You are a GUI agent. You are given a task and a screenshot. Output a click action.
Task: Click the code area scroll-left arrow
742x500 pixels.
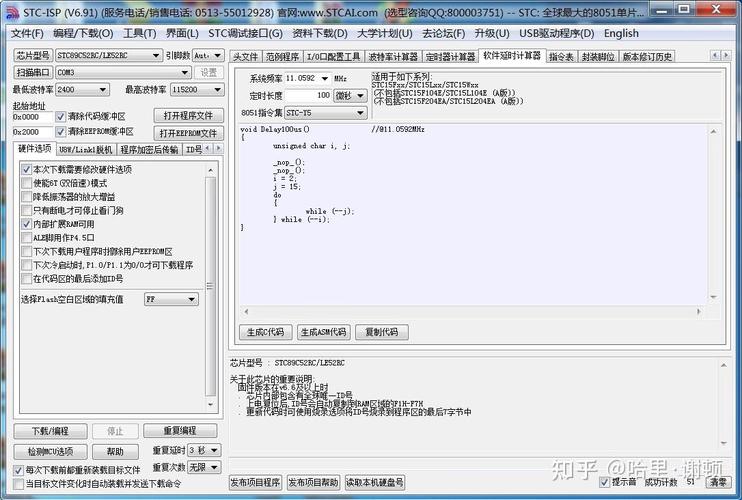point(246,311)
